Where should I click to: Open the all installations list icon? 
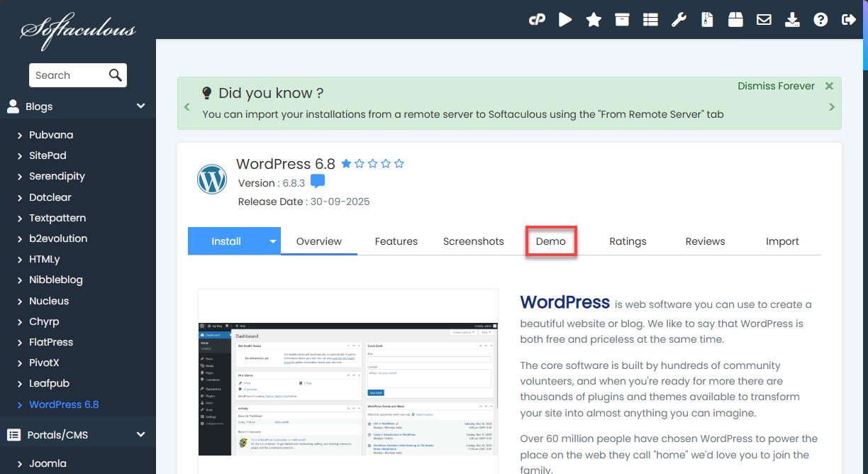click(650, 20)
